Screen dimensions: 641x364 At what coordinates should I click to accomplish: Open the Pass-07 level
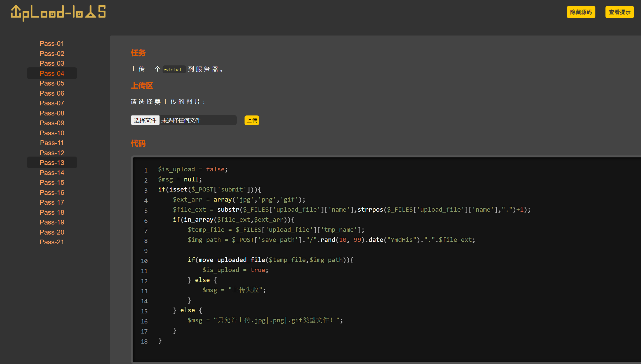52,103
